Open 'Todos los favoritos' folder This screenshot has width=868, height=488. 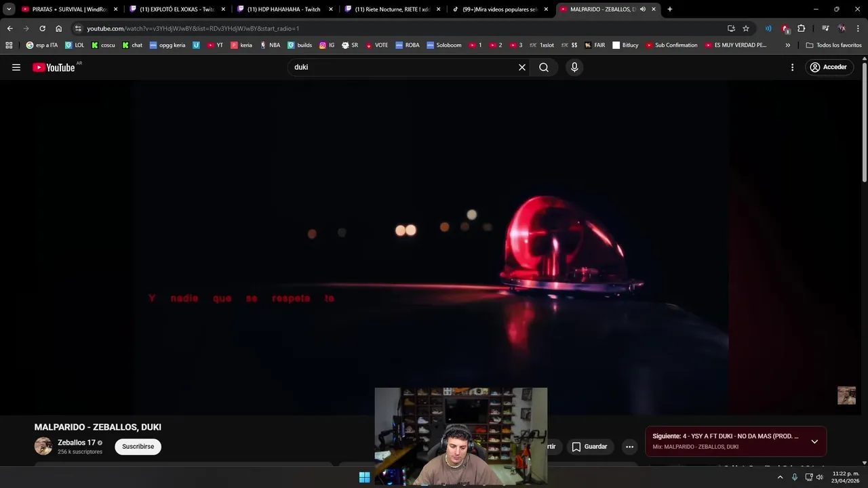tap(833, 45)
